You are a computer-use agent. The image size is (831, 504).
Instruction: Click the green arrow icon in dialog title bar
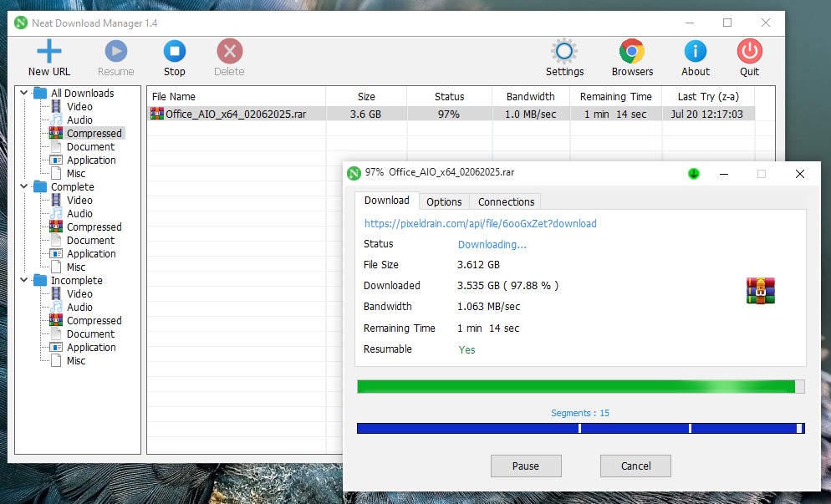pos(694,173)
